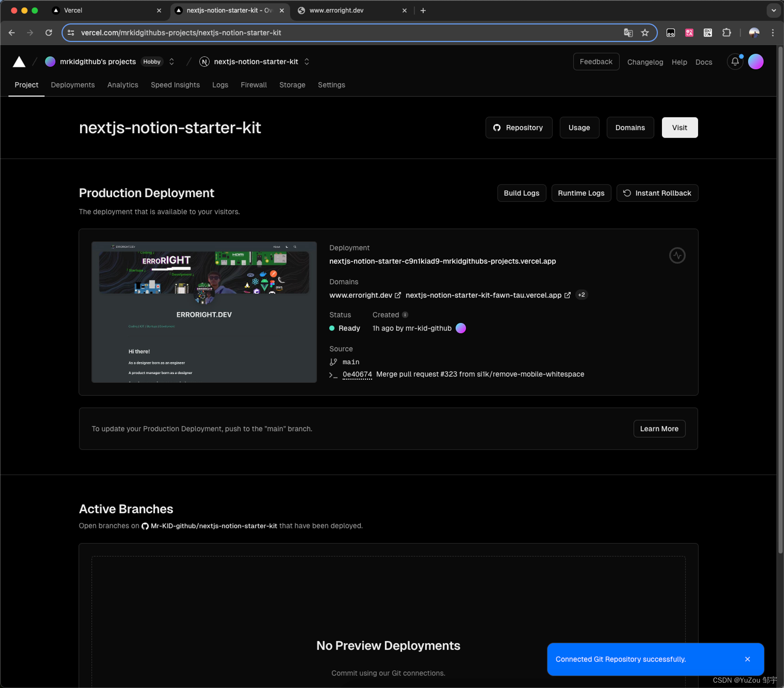Screen dimensions: 784x688
Task: Click the translate page icon
Action: 628,33
